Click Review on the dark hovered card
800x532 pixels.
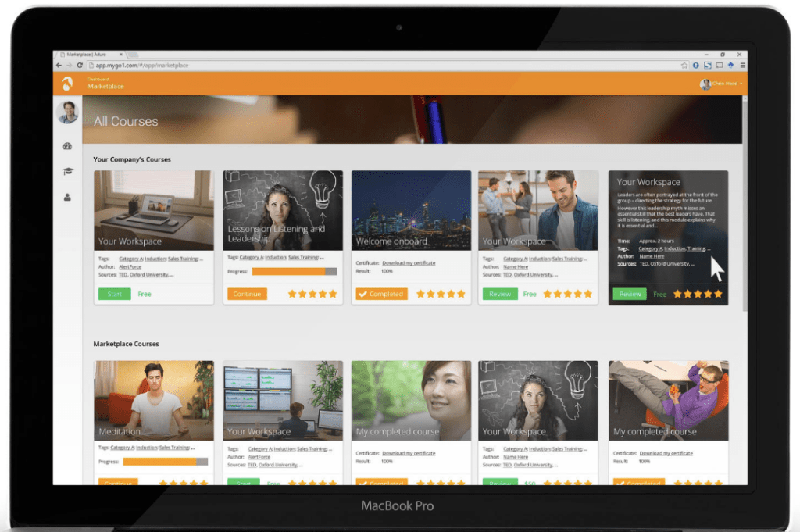(630, 294)
